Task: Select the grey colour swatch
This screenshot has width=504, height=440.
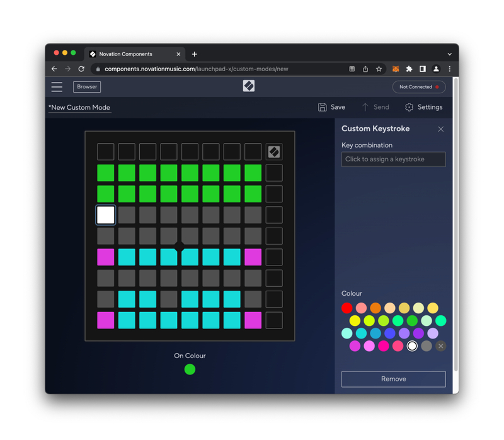Action: click(x=427, y=346)
